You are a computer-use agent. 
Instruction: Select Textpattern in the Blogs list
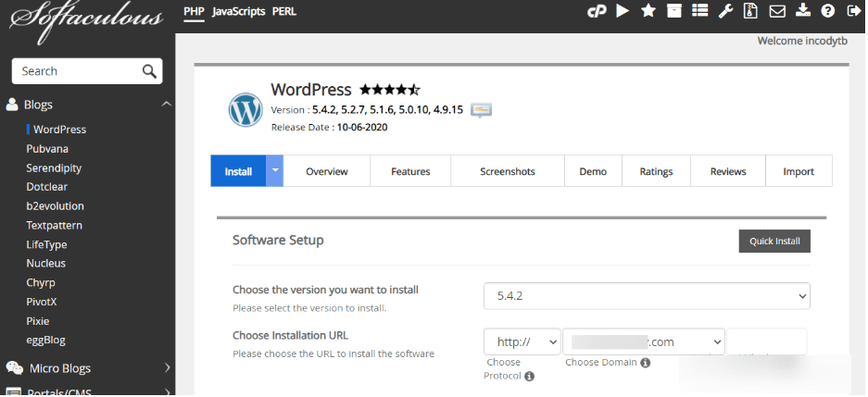(54, 225)
